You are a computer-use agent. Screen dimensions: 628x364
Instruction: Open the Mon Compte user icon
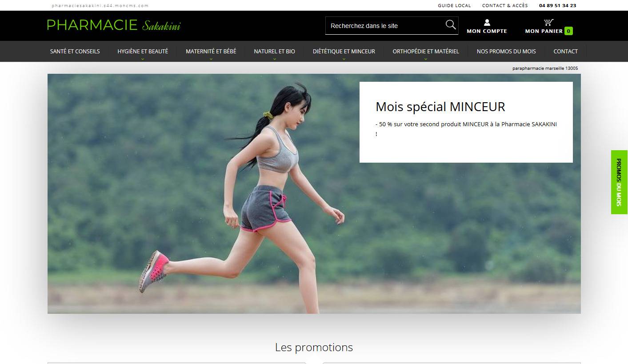487,23
